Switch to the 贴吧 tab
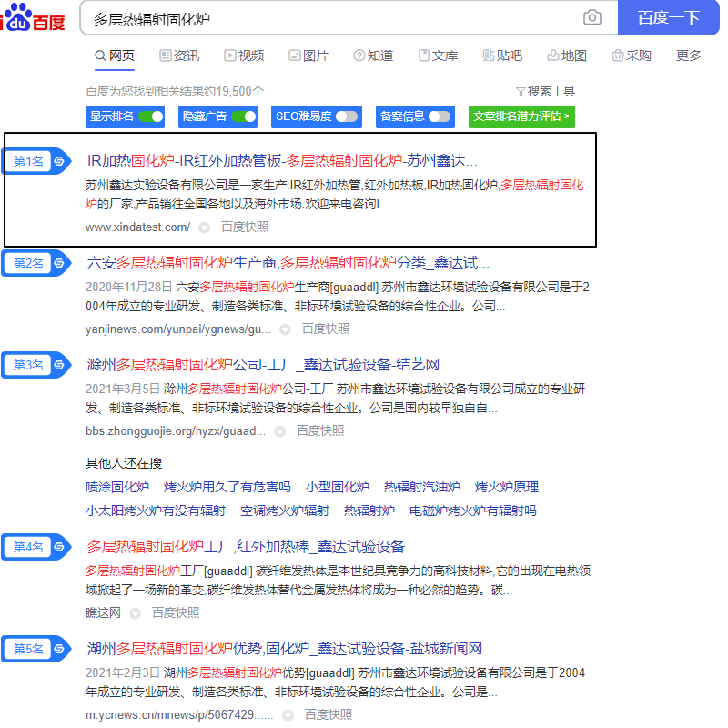 pos(502,56)
